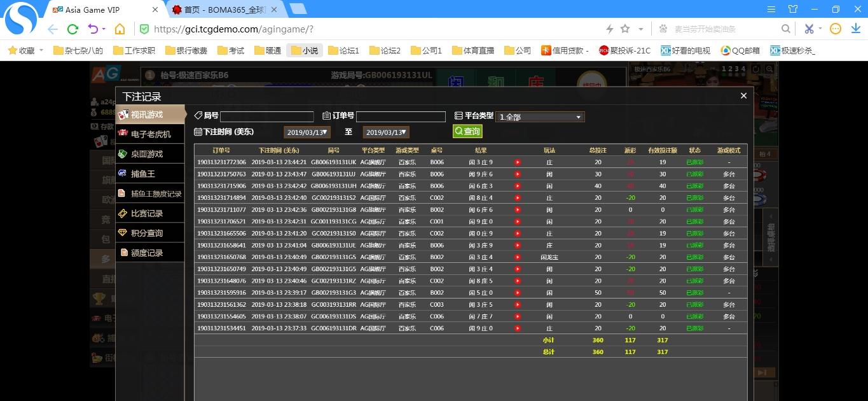868x401 pixels.
Task: Open 体育直播 bookmark folder
Action: 472,50
